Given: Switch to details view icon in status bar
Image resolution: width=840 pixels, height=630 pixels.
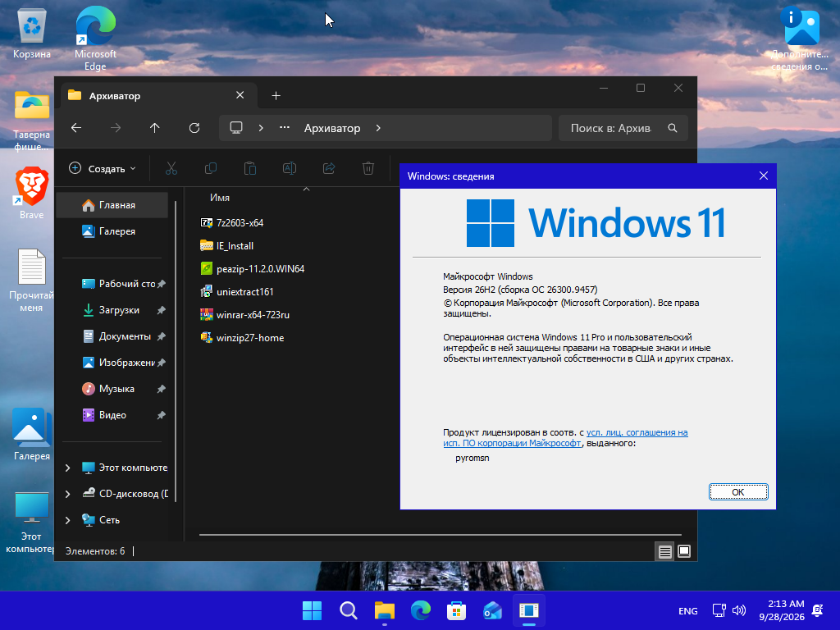Looking at the screenshot, I should point(664,551).
